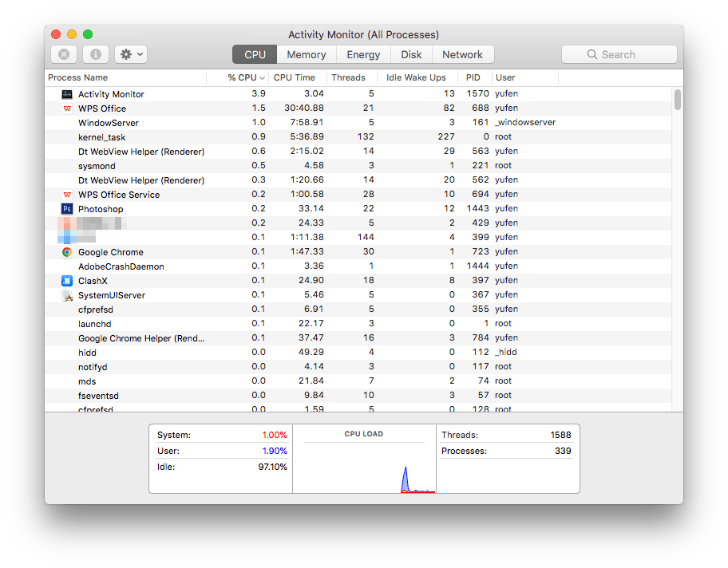Switch to the Memory tab

click(x=307, y=54)
